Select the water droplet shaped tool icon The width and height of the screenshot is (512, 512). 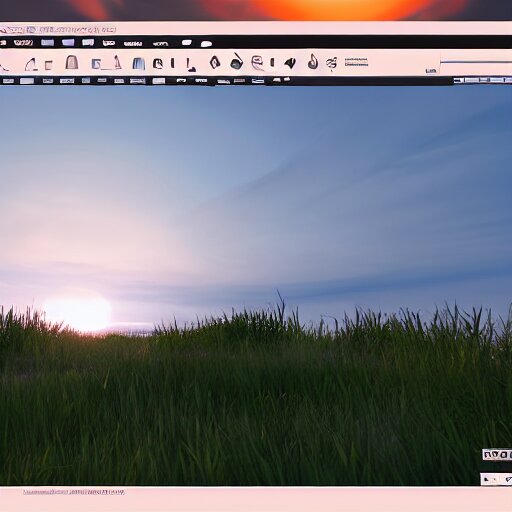point(312,62)
